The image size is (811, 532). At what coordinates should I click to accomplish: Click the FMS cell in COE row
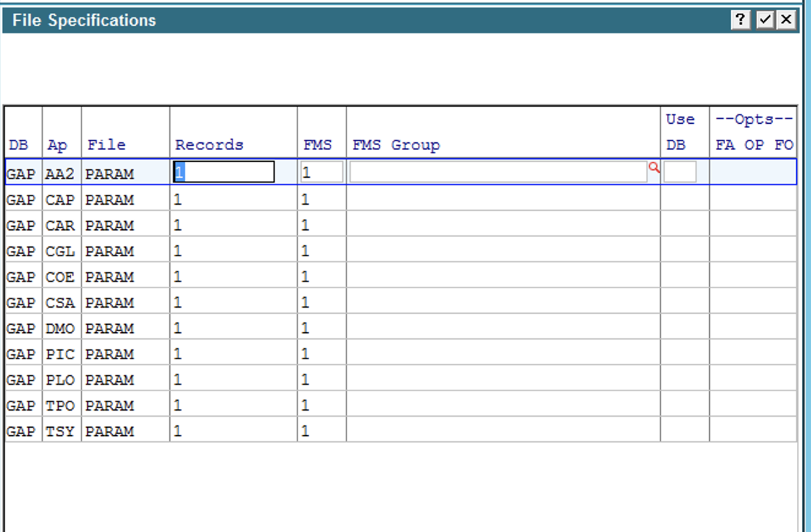(x=321, y=277)
